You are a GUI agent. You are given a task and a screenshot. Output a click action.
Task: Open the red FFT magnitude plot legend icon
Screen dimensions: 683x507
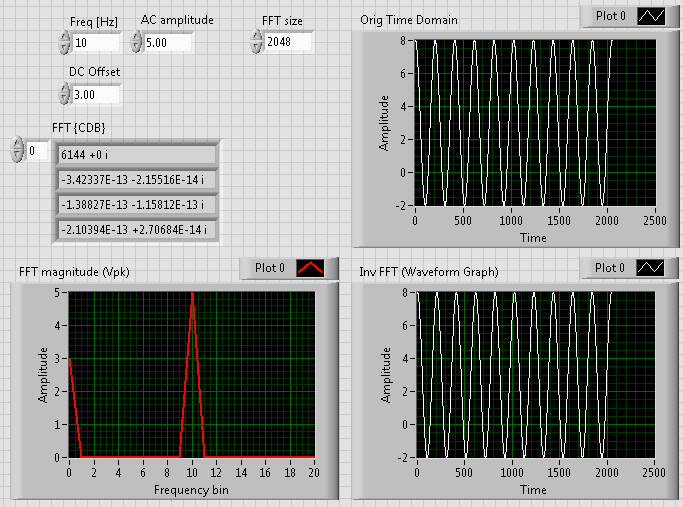pos(310,268)
